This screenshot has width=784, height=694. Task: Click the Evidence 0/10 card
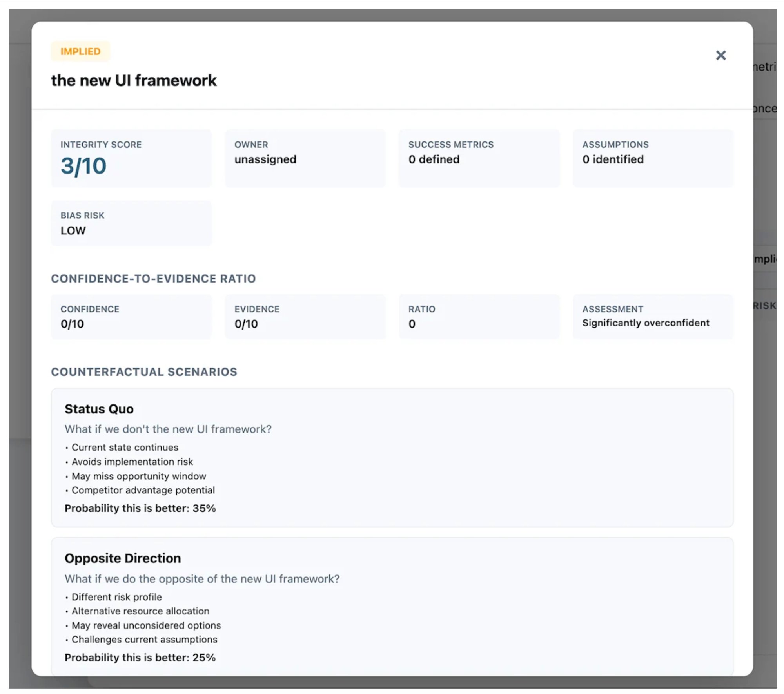(x=305, y=317)
